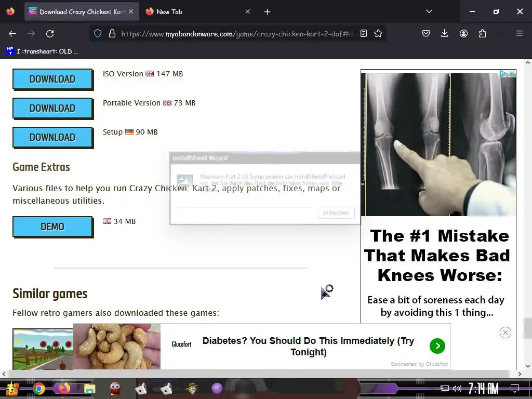The width and height of the screenshot is (532, 399).
Task: Open the transheart OLD bookmark
Action: pyautogui.click(x=43, y=51)
